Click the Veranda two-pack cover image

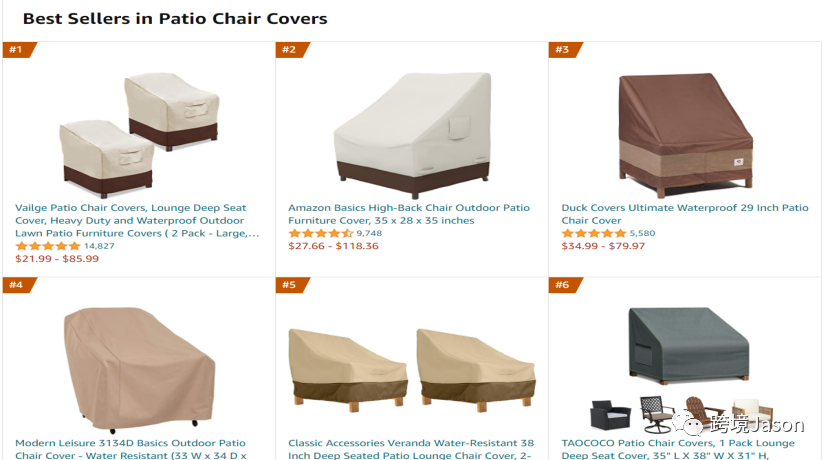412,370
